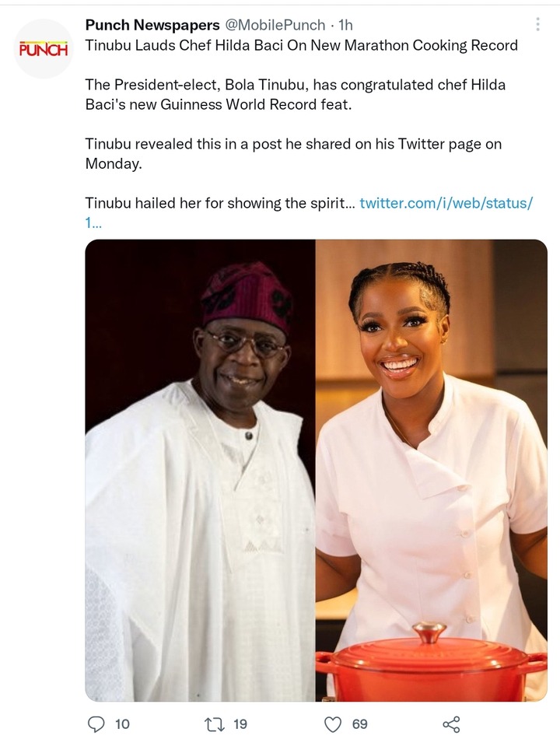Click the paragraph mentioning Guinness World Record feat

coord(295,95)
